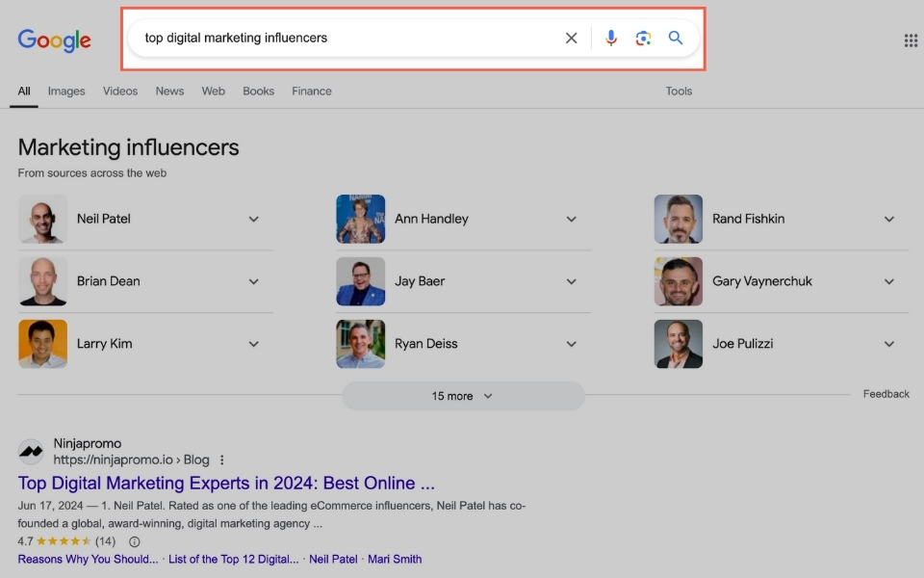This screenshot has width=924, height=578.
Task: Expand the Gary Vaynerchuk card
Action: tap(888, 281)
